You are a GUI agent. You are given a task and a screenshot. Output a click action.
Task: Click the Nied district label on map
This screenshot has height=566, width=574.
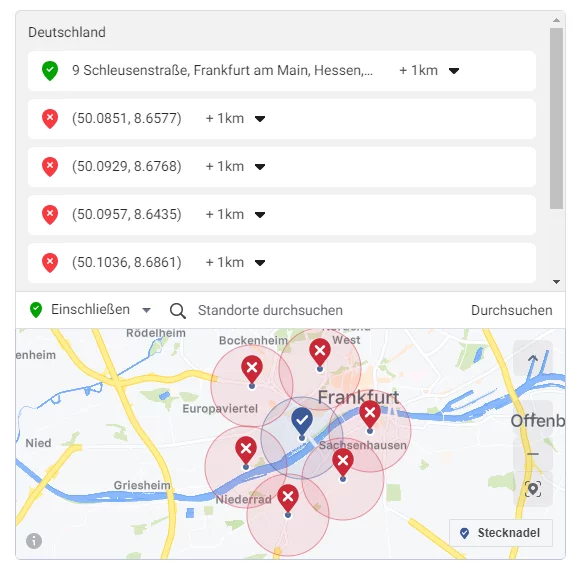[38, 443]
